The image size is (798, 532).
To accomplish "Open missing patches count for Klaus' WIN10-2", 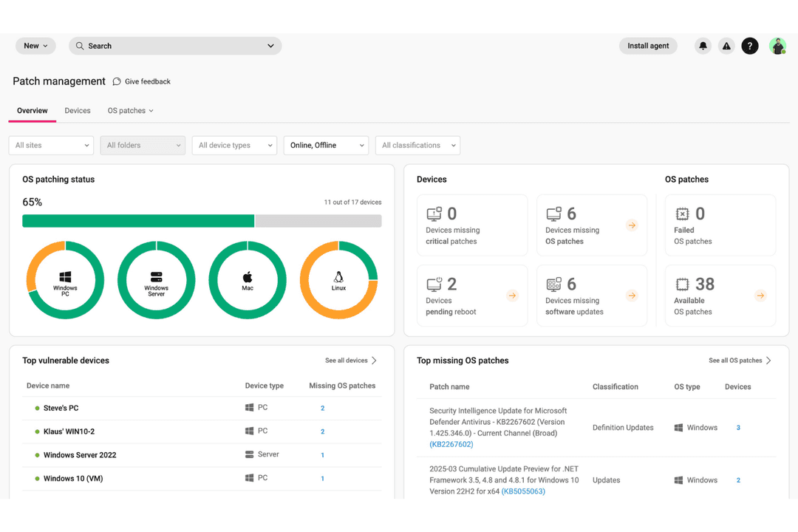I will [323, 432].
